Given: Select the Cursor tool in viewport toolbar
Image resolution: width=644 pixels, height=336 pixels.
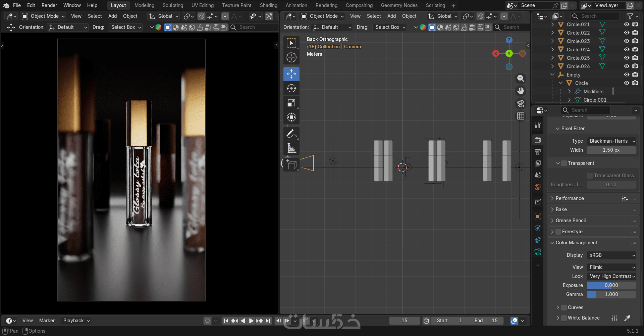Looking at the screenshot, I should [291, 58].
